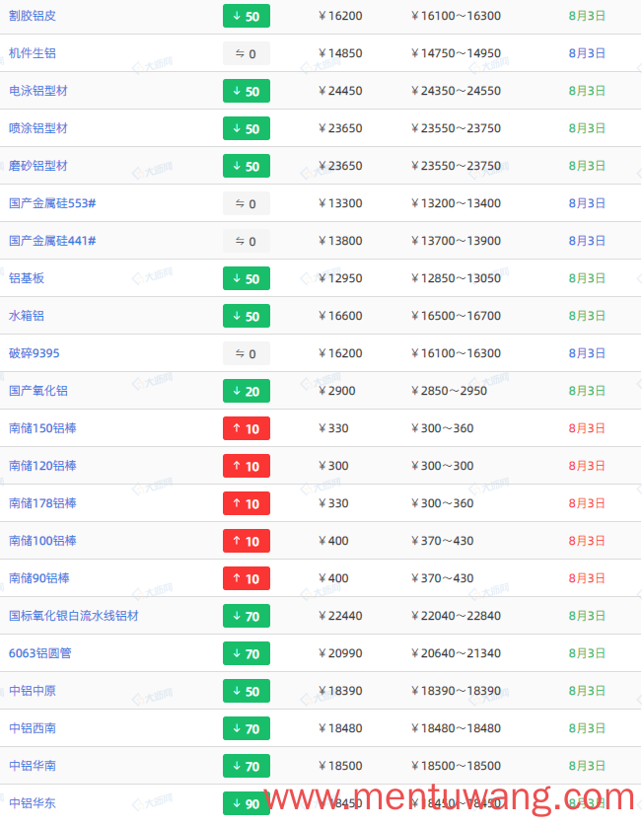This screenshot has width=644, height=827.
Task: Click the green ↓50 badge for 磨砂铝型材
Action: click(x=247, y=166)
